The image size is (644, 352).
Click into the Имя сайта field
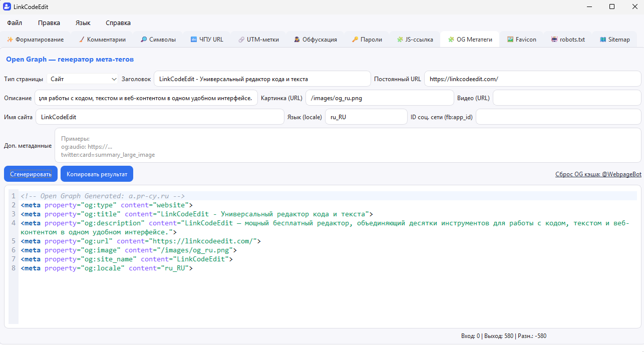coord(160,117)
